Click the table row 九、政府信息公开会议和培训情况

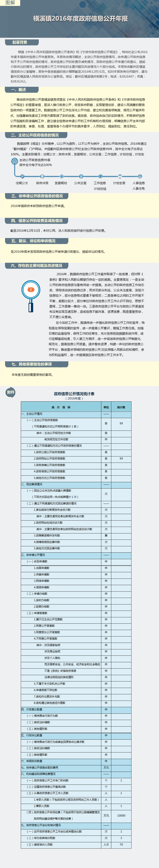click(x=76, y=825)
